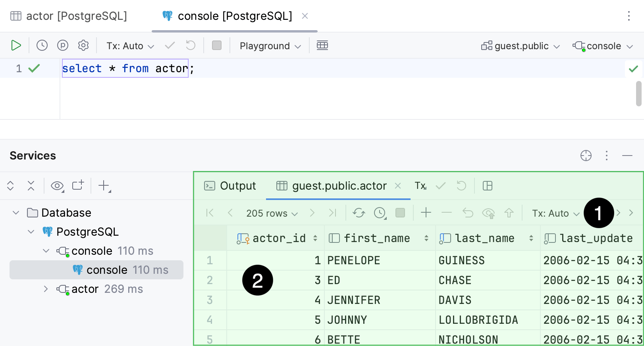Reload the result grid page
This screenshot has height=346, width=644.
[x=359, y=213]
